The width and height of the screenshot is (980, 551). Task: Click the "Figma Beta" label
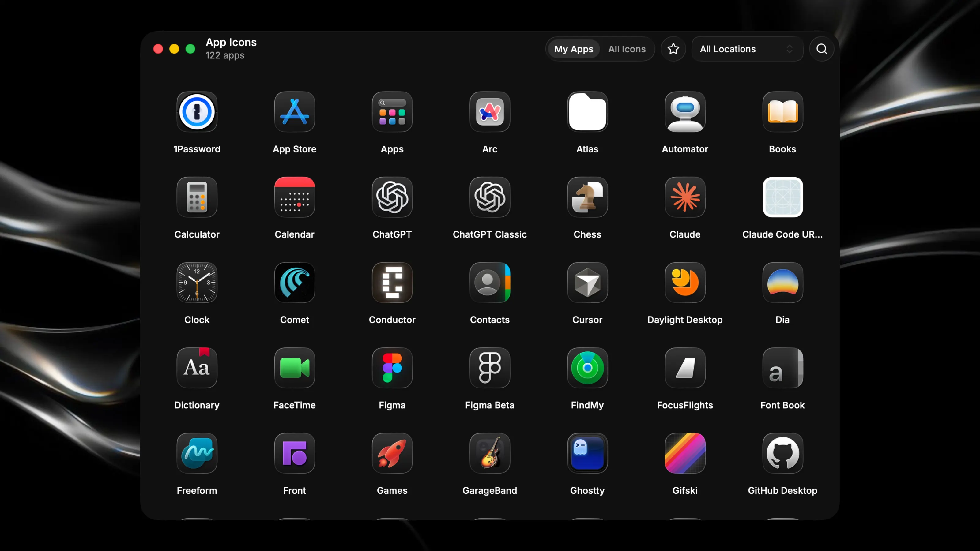pyautogui.click(x=490, y=405)
